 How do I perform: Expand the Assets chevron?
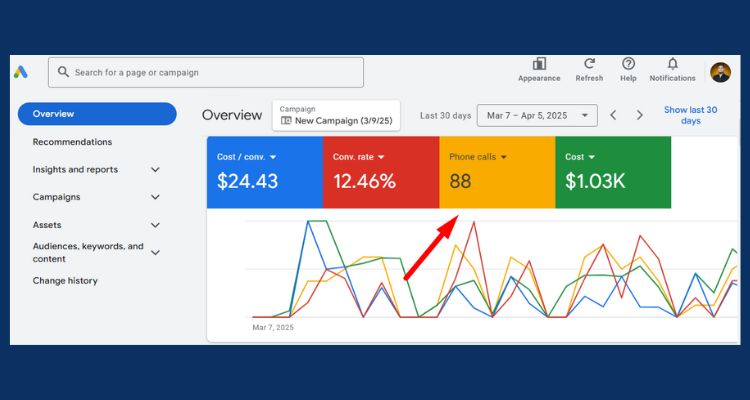pos(155,225)
